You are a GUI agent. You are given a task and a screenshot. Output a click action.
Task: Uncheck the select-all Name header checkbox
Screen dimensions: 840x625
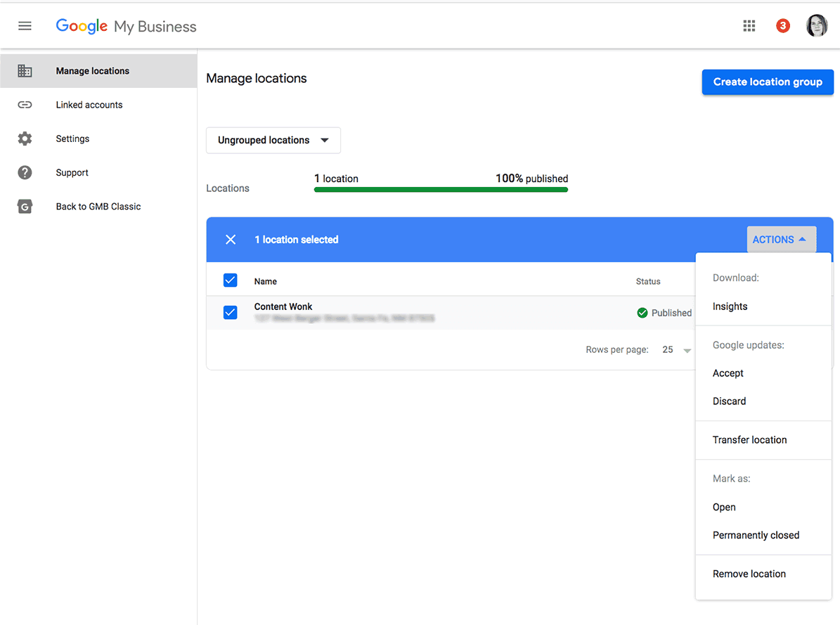pyautogui.click(x=231, y=281)
